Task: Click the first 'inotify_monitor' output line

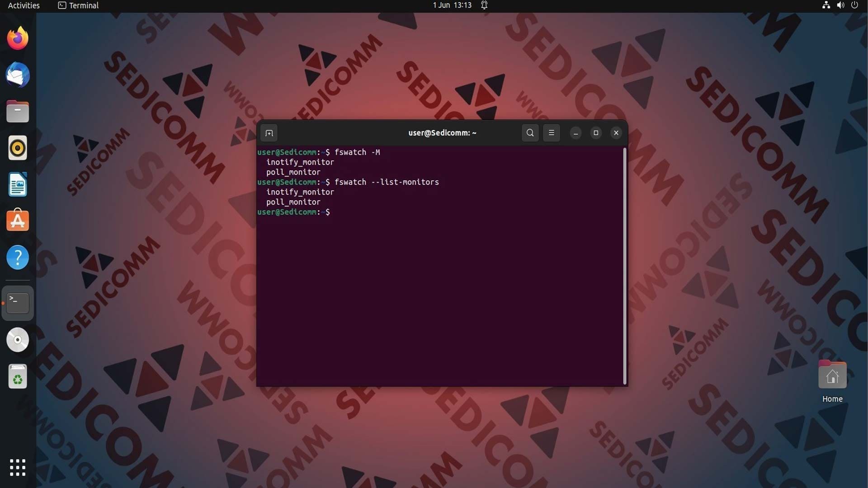Action: [x=300, y=162]
